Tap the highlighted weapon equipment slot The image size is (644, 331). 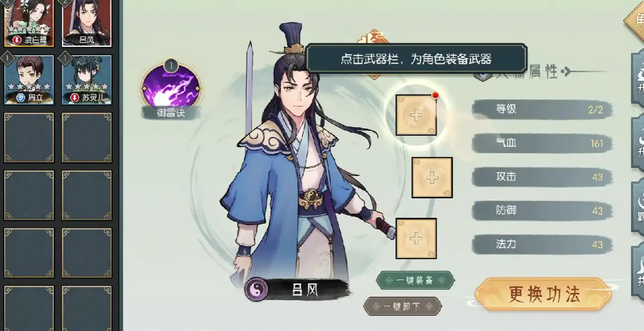coord(416,115)
